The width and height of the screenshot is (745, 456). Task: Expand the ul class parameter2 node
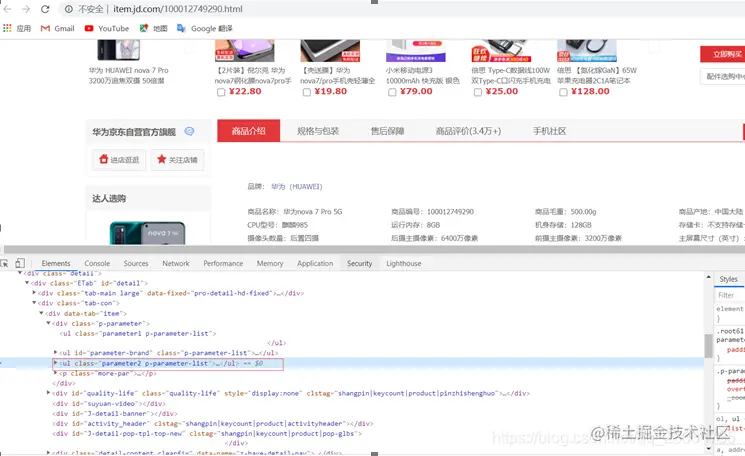click(x=56, y=363)
